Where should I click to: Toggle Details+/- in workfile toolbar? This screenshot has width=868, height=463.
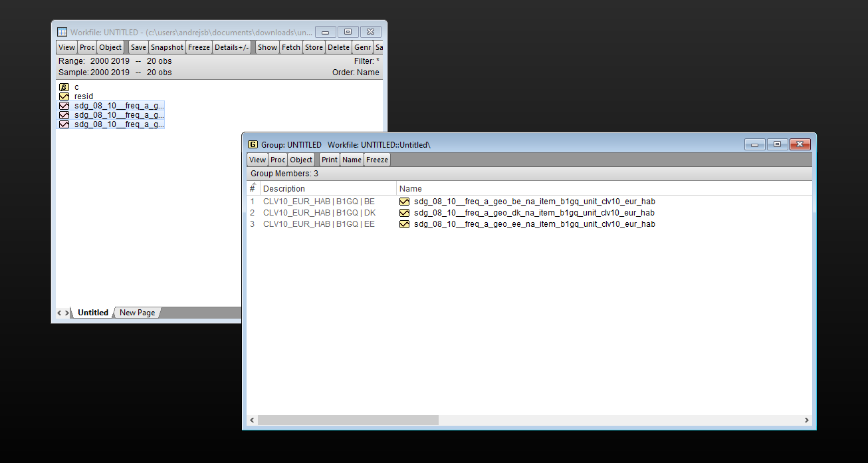tap(231, 47)
